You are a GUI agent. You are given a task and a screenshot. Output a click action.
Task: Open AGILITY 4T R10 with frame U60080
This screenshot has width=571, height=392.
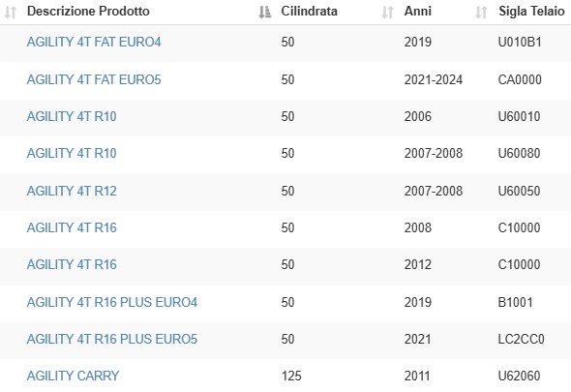click(72, 153)
